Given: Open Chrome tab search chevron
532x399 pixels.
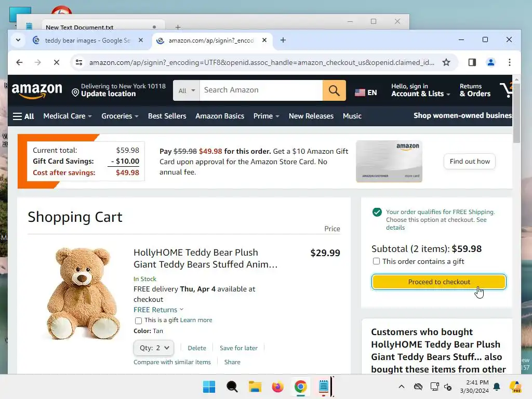Looking at the screenshot, I should click(18, 40).
